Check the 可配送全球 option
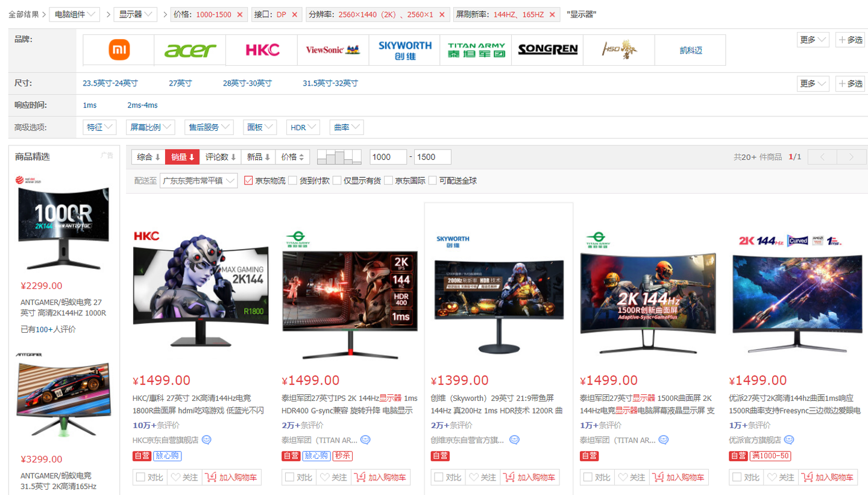Viewport: 868px width, 495px height. click(x=433, y=180)
